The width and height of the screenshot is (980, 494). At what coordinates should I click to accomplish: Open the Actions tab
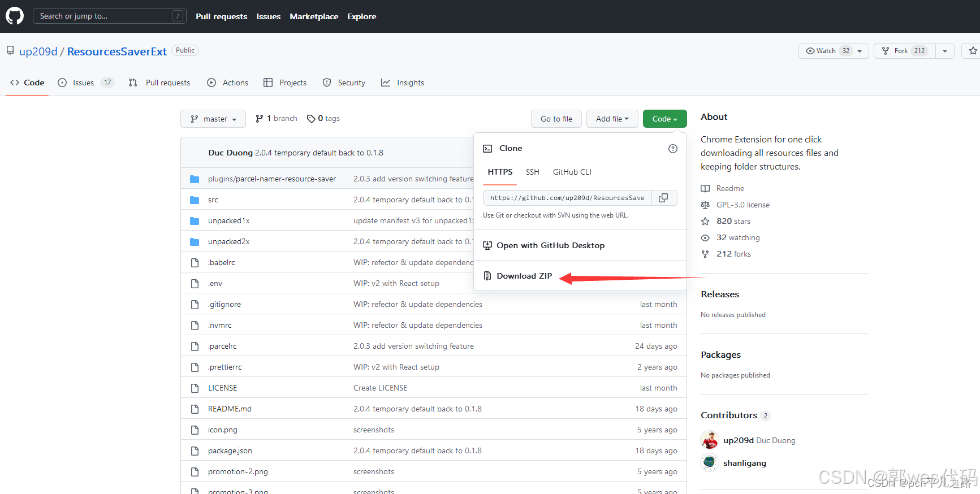[228, 83]
